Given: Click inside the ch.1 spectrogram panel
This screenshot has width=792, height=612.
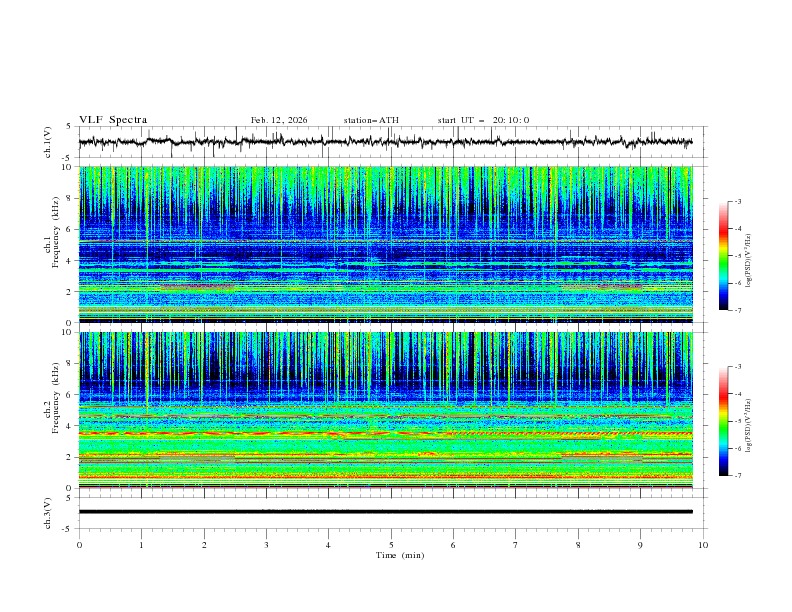Looking at the screenshot, I should [x=390, y=245].
